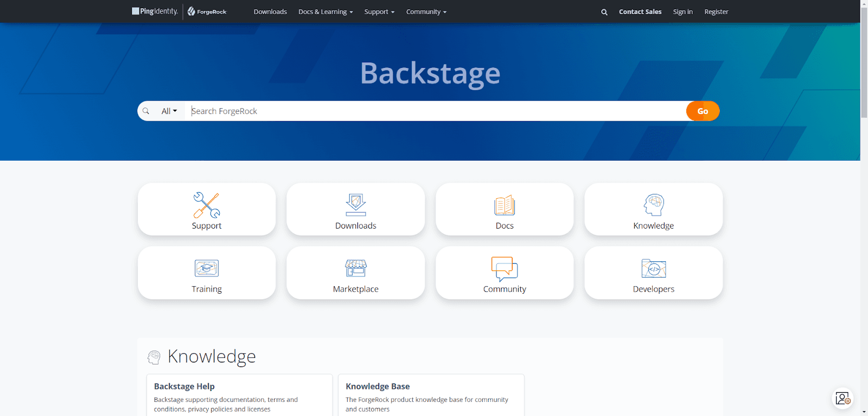
Task: Open the Knowledge card label
Action: [x=654, y=226]
